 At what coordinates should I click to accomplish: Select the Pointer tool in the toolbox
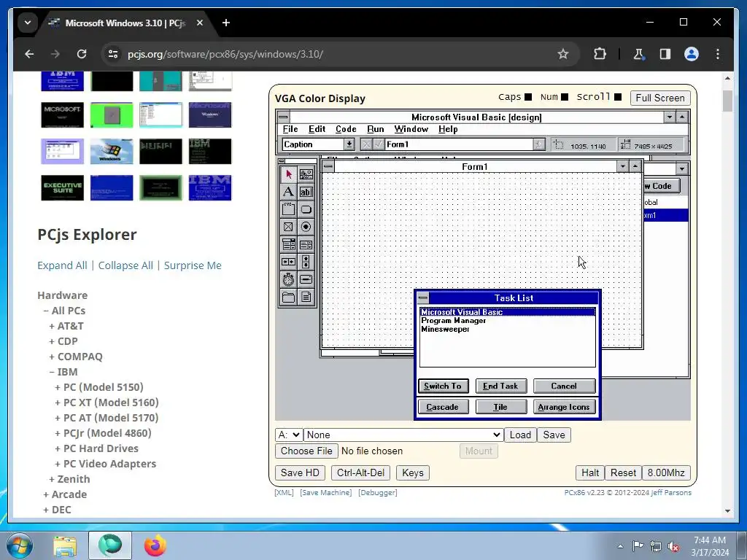pos(288,174)
